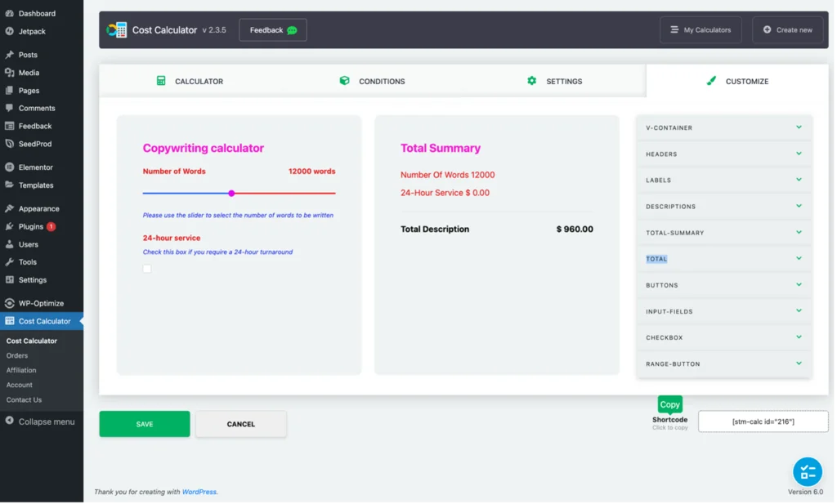The width and height of the screenshot is (837, 504).
Task: Click the Jetpack icon in sidebar
Action: coord(10,32)
